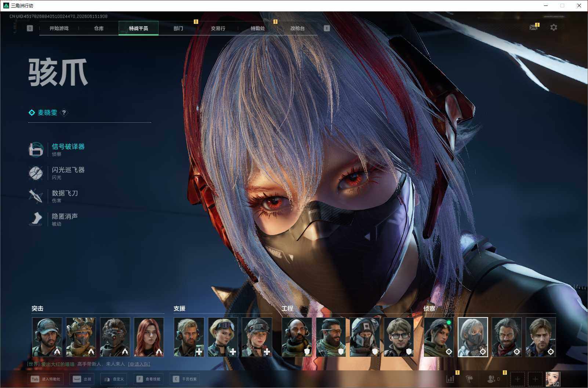Open the 开始游戏 tab
Viewport: 588px width, 388px height.
[59, 28]
